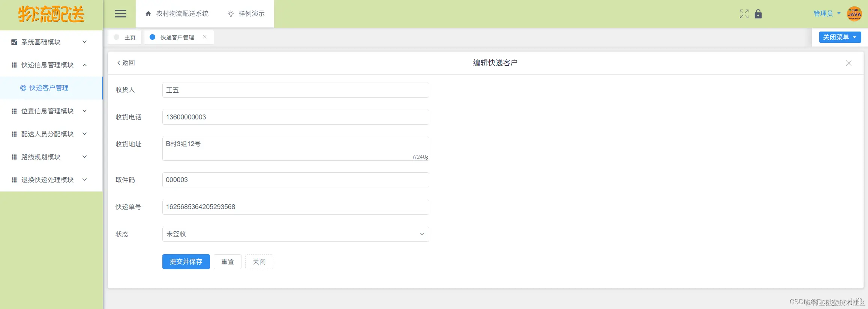This screenshot has width=868, height=309.
Task: Click the grid icon beside 配送人员分配模块
Action: 14,134
